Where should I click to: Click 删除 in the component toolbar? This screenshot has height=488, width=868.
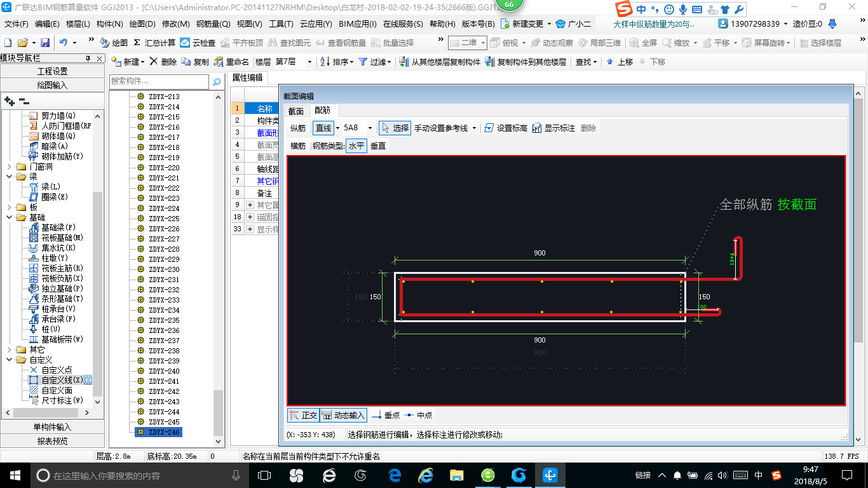point(163,62)
